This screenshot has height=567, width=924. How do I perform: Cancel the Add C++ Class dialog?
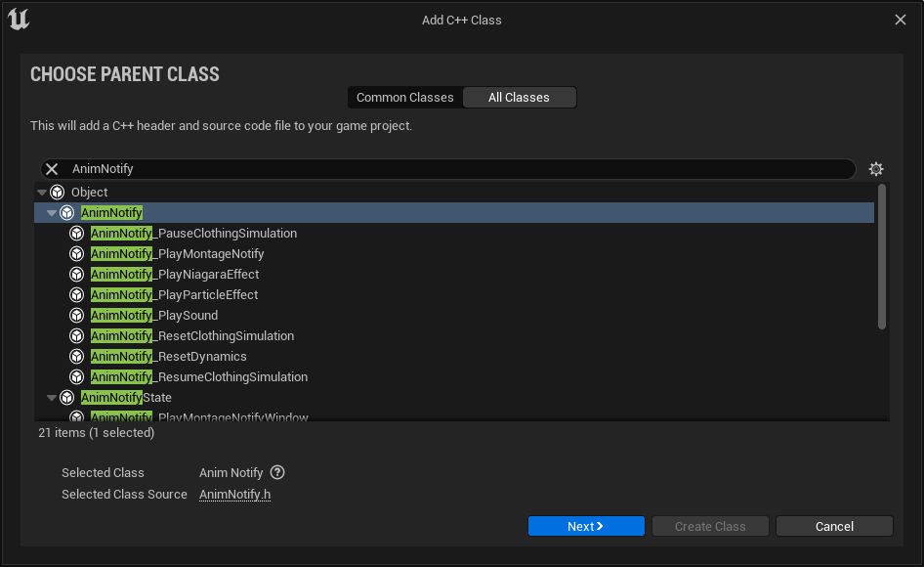coord(834,526)
